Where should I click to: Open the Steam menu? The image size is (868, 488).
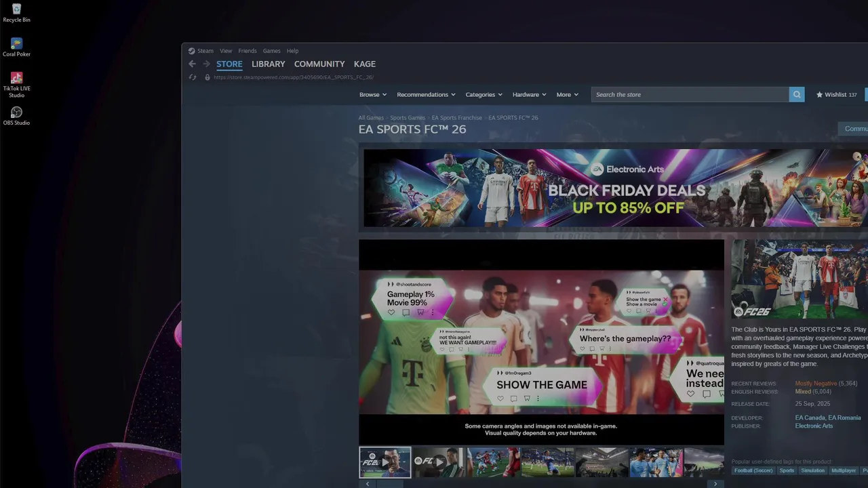(x=205, y=51)
